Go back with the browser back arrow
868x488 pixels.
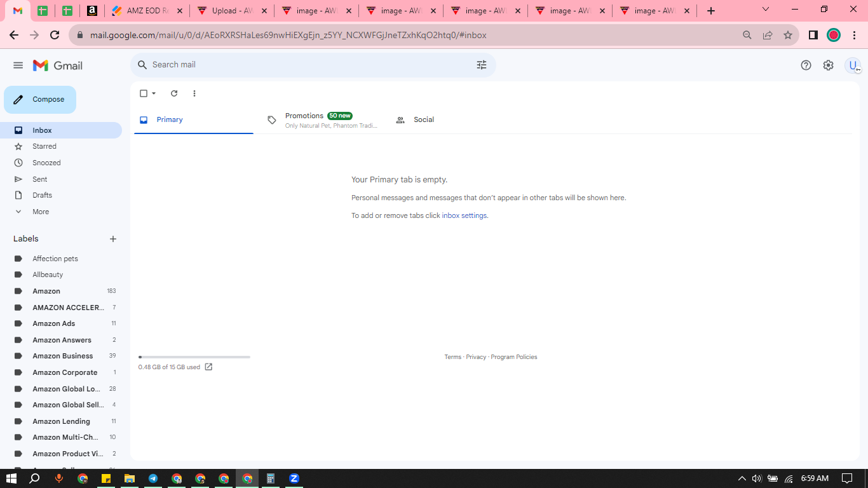coord(15,35)
